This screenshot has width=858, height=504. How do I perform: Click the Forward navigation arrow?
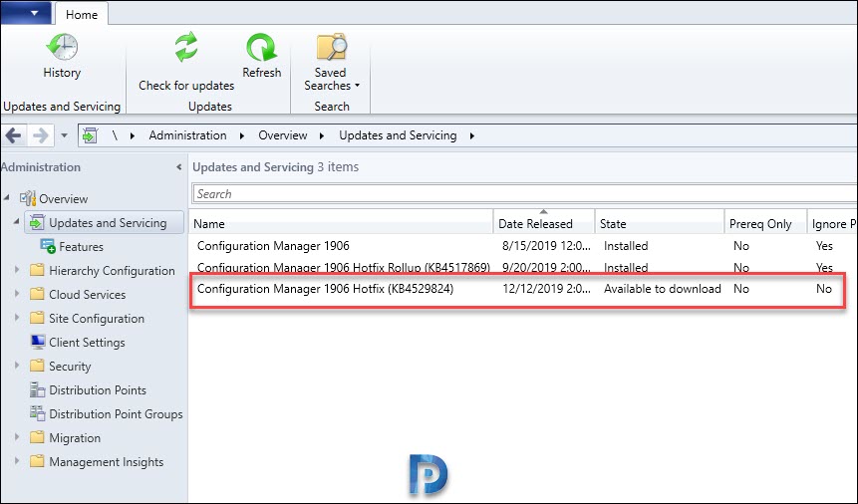point(41,135)
